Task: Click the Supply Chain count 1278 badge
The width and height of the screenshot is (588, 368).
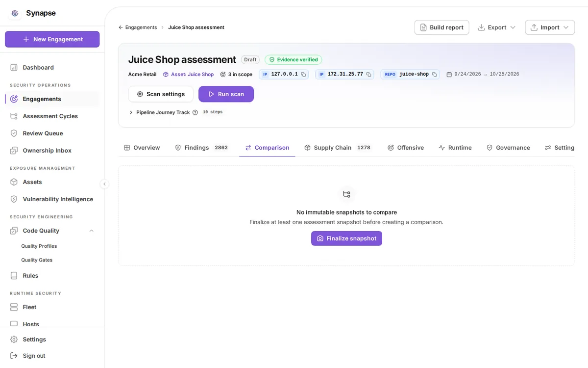Action: [364, 148]
